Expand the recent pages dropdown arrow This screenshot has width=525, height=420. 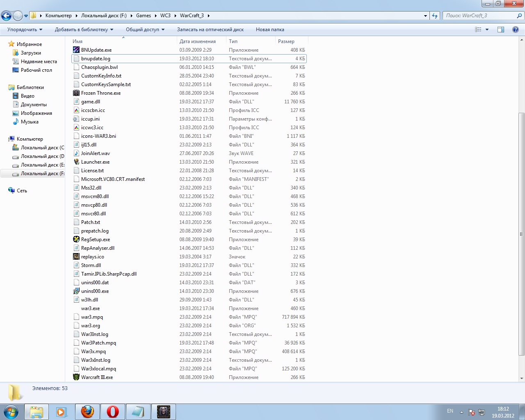click(x=26, y=16)
